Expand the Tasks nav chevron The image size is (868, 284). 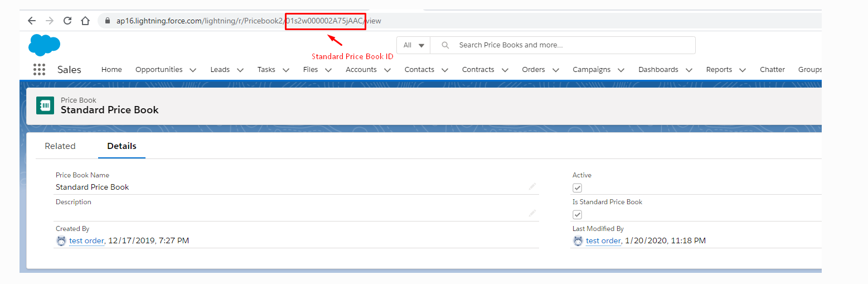pyautogui.click(x=286, y=70)
